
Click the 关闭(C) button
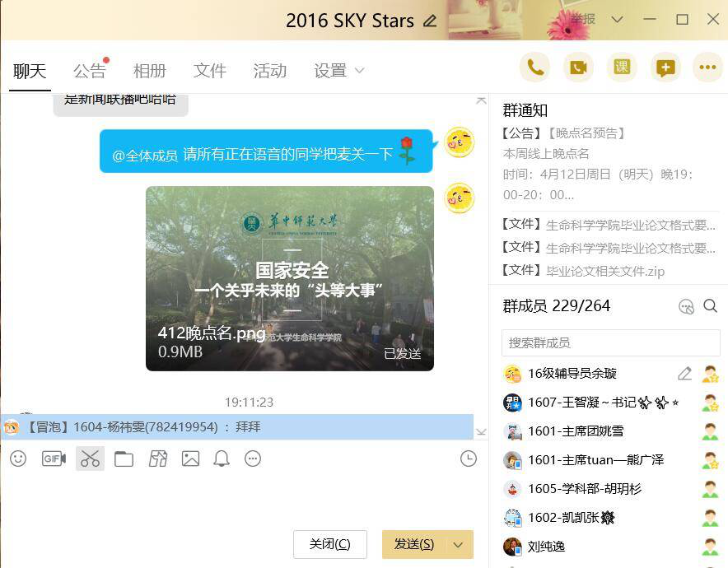329,544
